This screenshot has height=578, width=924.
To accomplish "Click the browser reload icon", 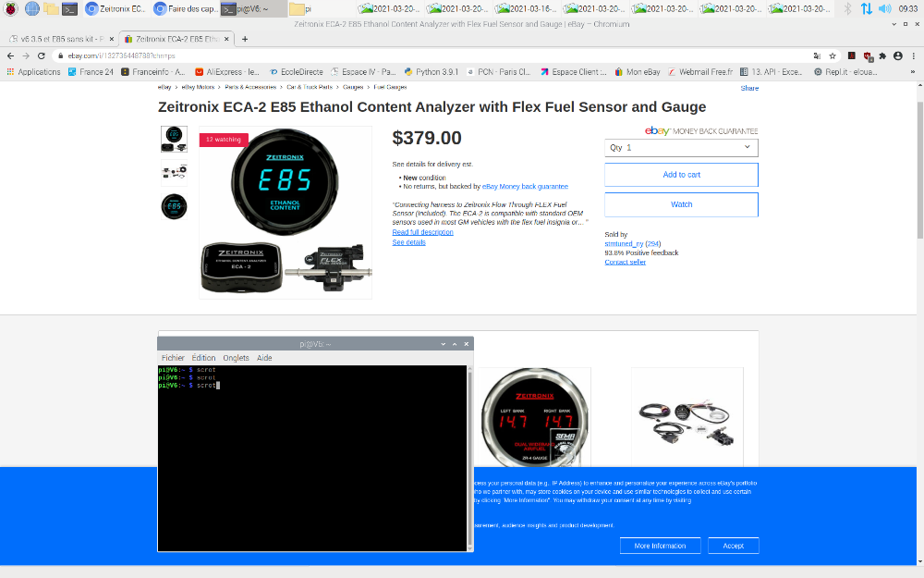I will pyautogui.click(x=42, y=55).
